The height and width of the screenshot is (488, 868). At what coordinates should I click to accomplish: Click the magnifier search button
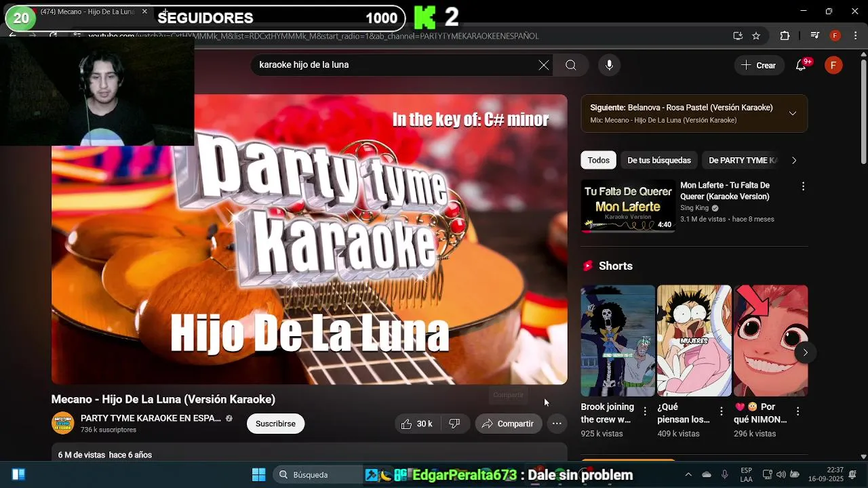571,65
